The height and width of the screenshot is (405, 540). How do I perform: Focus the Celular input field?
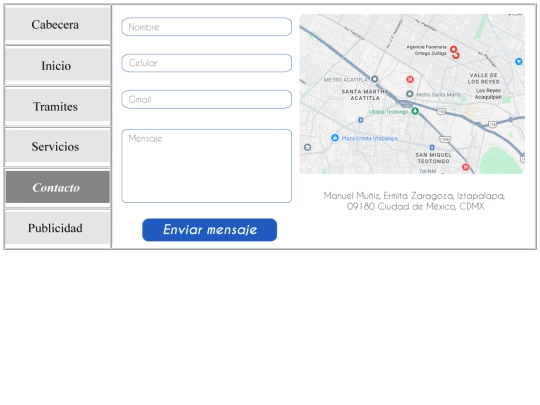coord(207,63)
